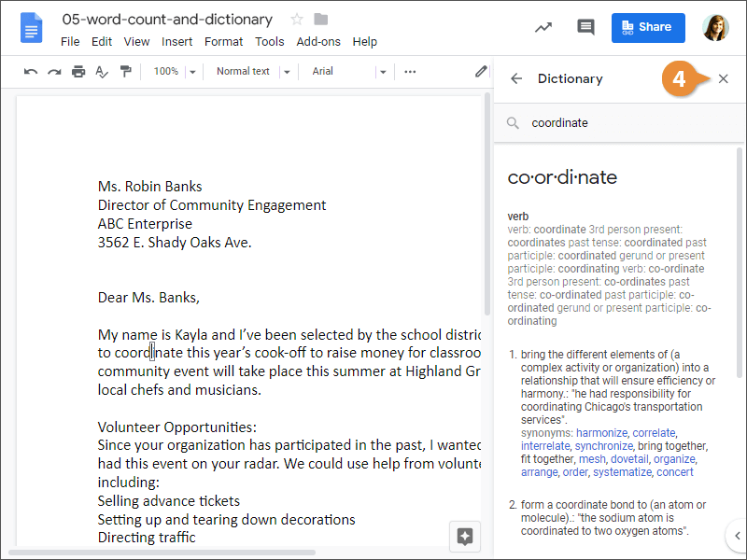The image size is (747, 560).
Task: Click the Redo icon
Action: (x=54, y=71)
